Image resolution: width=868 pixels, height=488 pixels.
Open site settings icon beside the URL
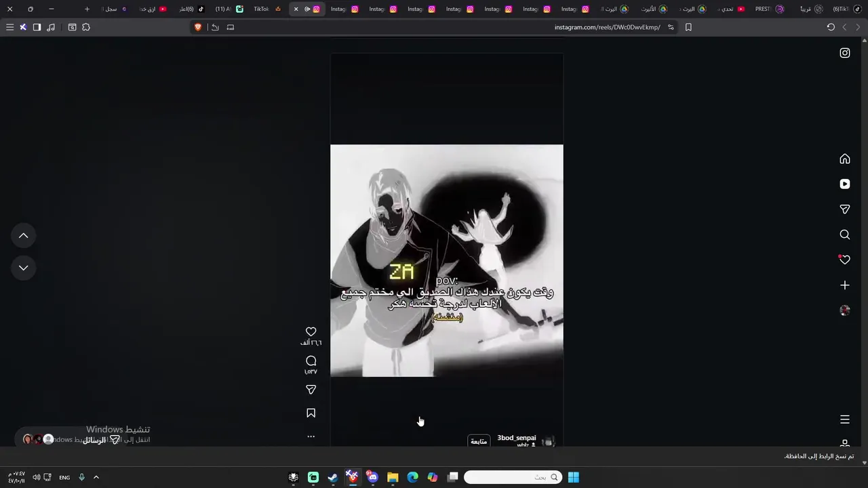click(671, 27)
